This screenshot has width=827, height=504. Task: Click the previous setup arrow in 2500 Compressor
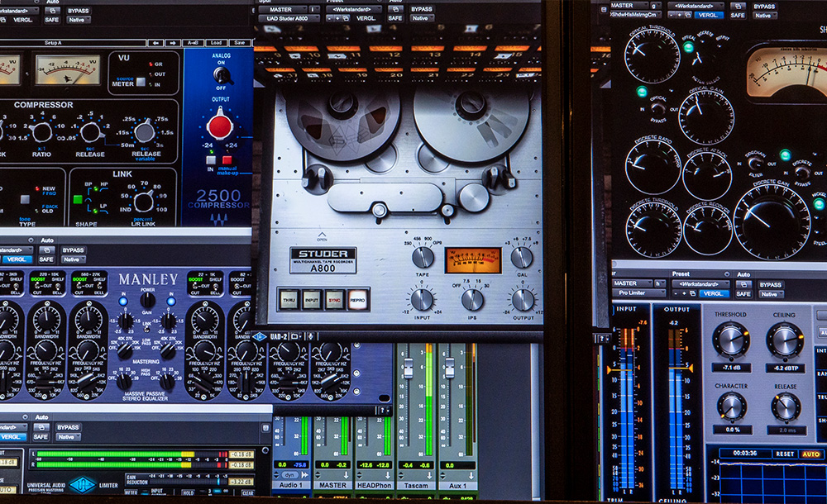click(155, 43)
